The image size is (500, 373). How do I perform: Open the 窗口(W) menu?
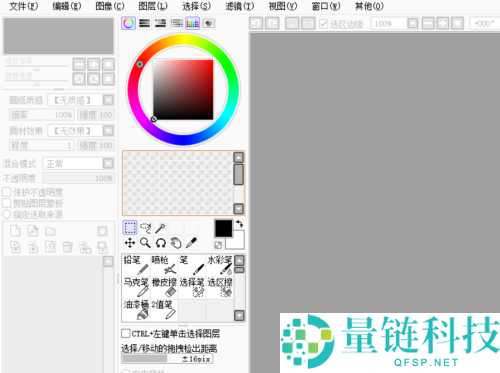click(326, 6)
